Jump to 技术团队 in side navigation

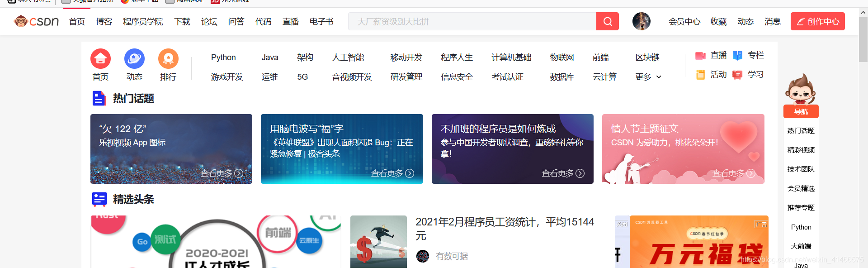pos(801,169)
